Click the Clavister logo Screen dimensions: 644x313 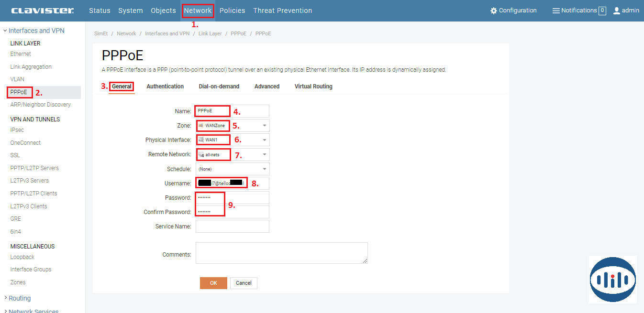[x=42, y=11]
